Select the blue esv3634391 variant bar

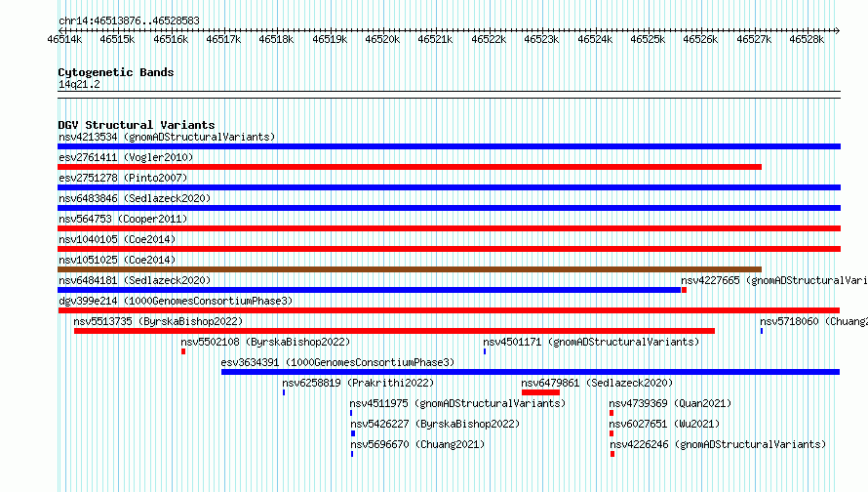531,372
